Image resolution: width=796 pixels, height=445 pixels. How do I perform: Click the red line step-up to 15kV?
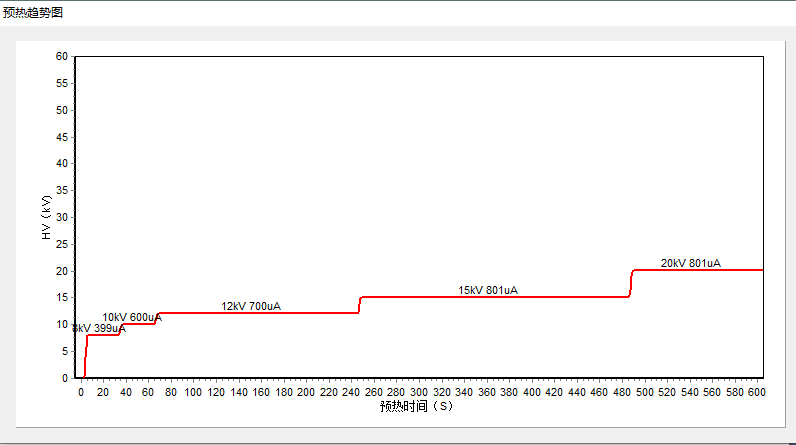click(359, 304)
